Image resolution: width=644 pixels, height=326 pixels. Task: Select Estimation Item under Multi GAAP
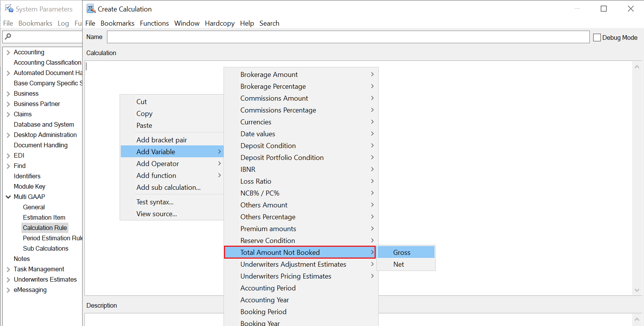pyautogui.click(x=44, y=218)
